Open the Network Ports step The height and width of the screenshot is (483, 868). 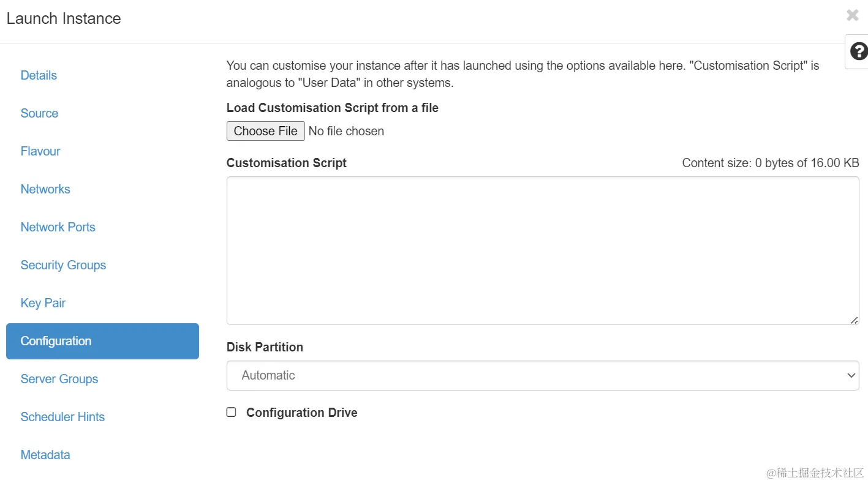coord(58,227)
